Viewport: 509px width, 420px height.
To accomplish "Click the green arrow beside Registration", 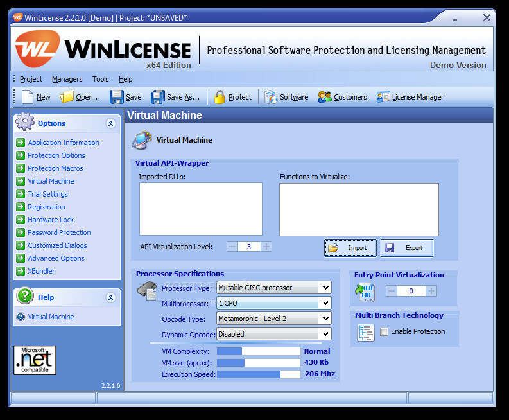I will 21,207.
